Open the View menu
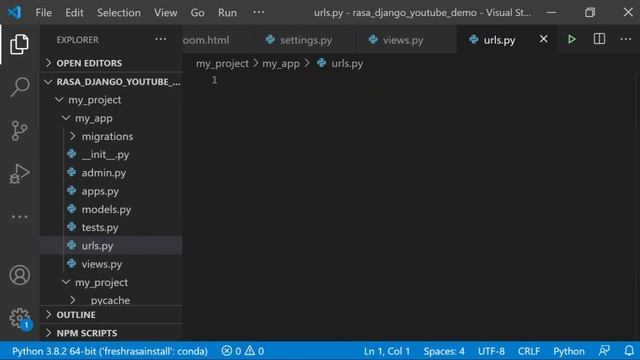The height and width of the screenshot is (360, 640). tap(166, 13)
